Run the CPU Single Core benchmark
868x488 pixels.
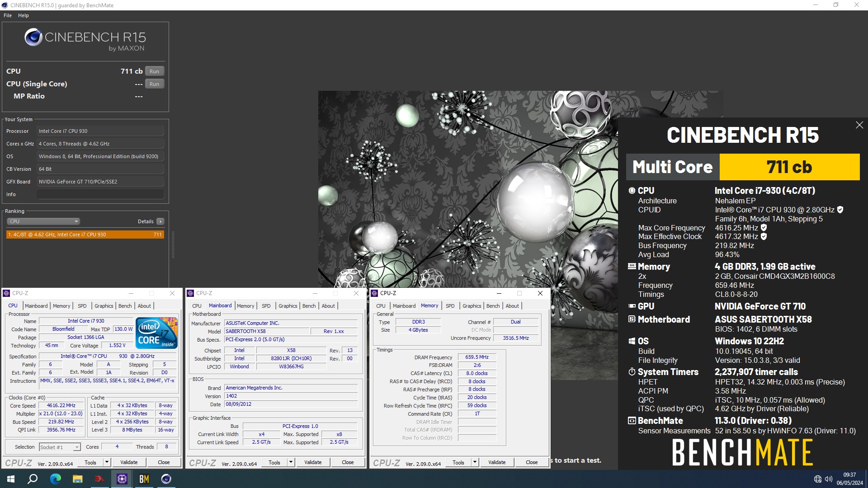pyautogui.click(x=154, y=84)
